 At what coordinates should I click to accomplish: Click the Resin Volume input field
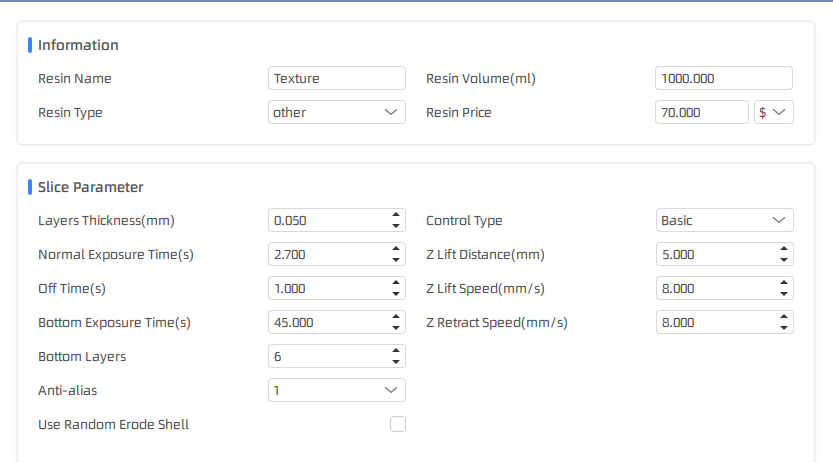click(724, 78)
